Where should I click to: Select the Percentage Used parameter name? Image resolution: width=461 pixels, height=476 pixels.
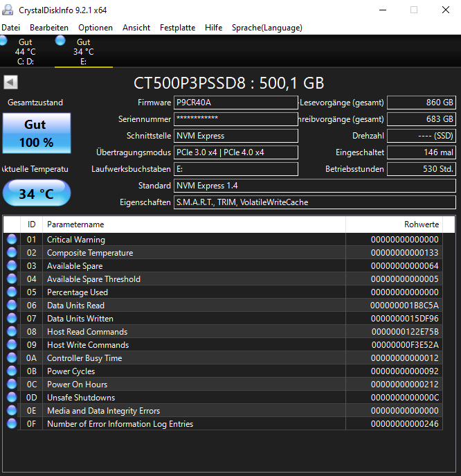(x=78, y=292)
